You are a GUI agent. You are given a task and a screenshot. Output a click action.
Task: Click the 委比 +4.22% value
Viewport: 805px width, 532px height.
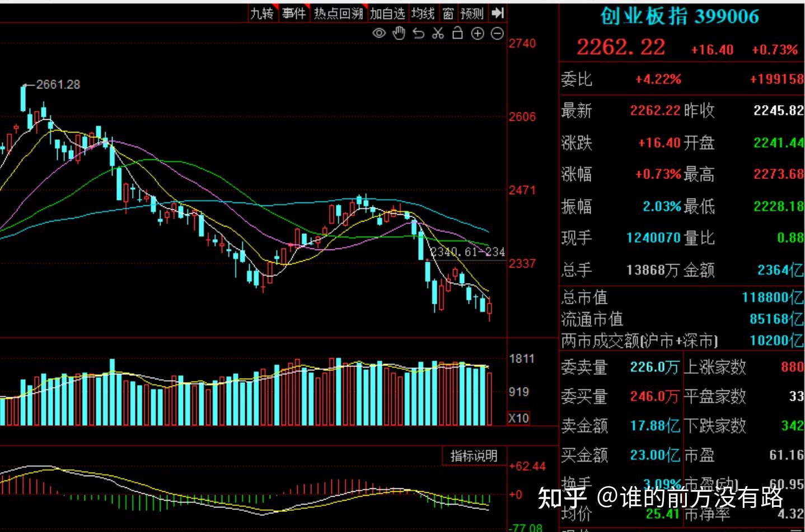[658, 79]
